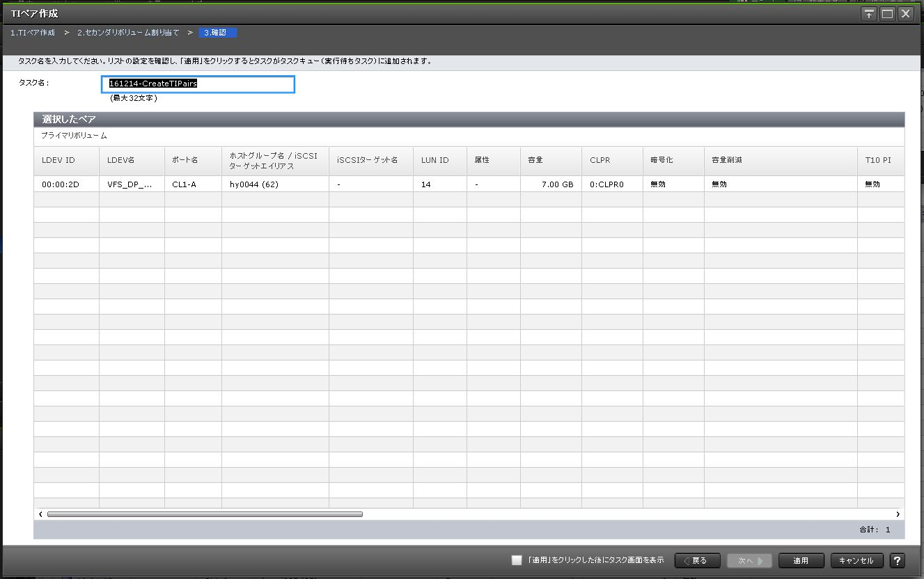Click the horizontal scrollbar thumb of the table
This screenshot has width=924, height=579.
tap(205, 514)
